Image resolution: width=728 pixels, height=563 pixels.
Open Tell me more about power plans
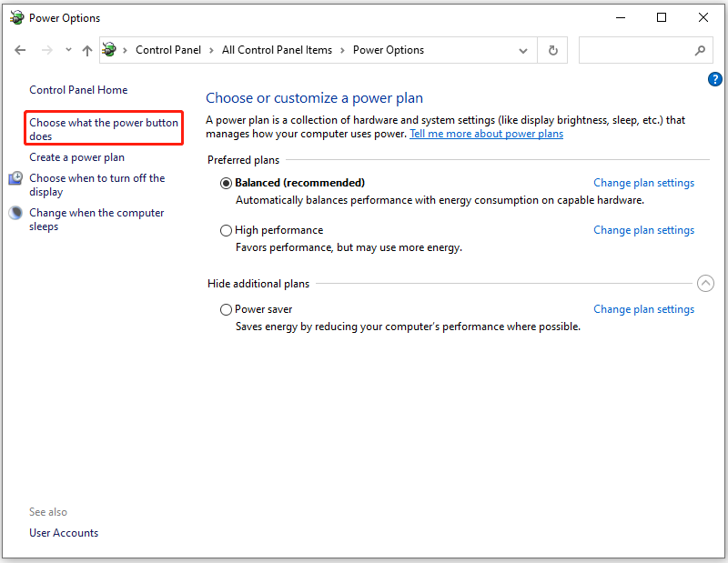pyautogui.click(x=486, y=134)
